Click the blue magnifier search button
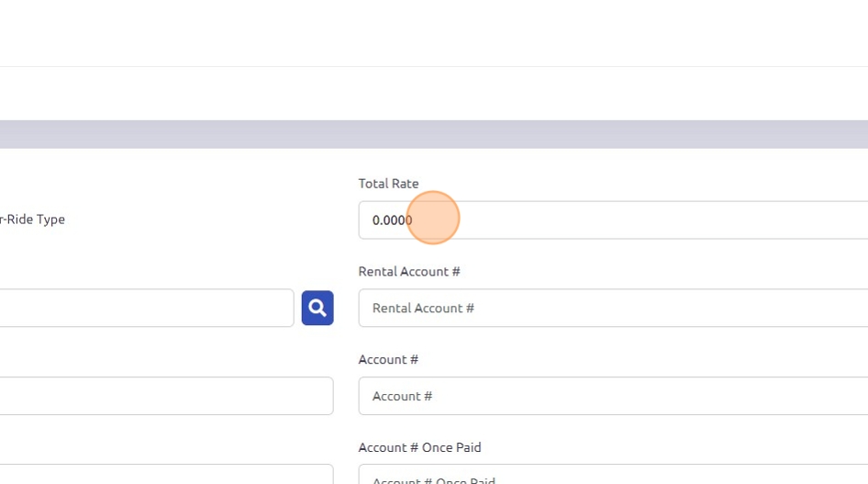 [x=317, y=308]
